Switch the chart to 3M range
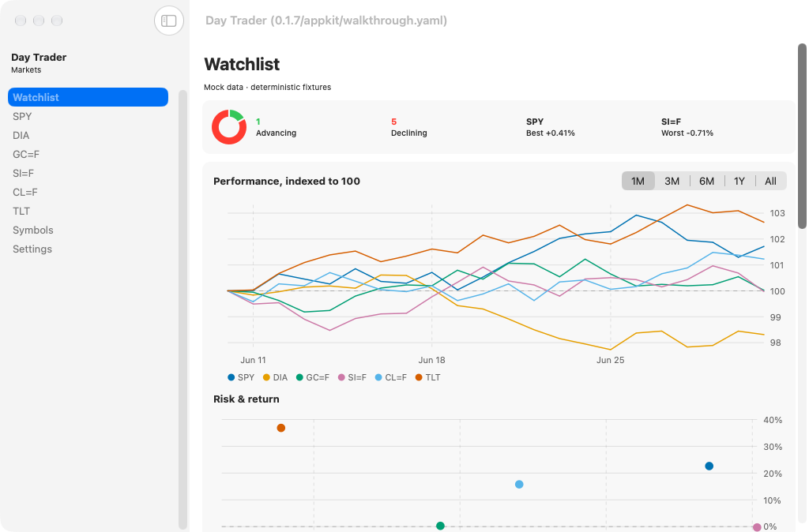Viewport: 809px width, 532px height. (x=672, y=181)
